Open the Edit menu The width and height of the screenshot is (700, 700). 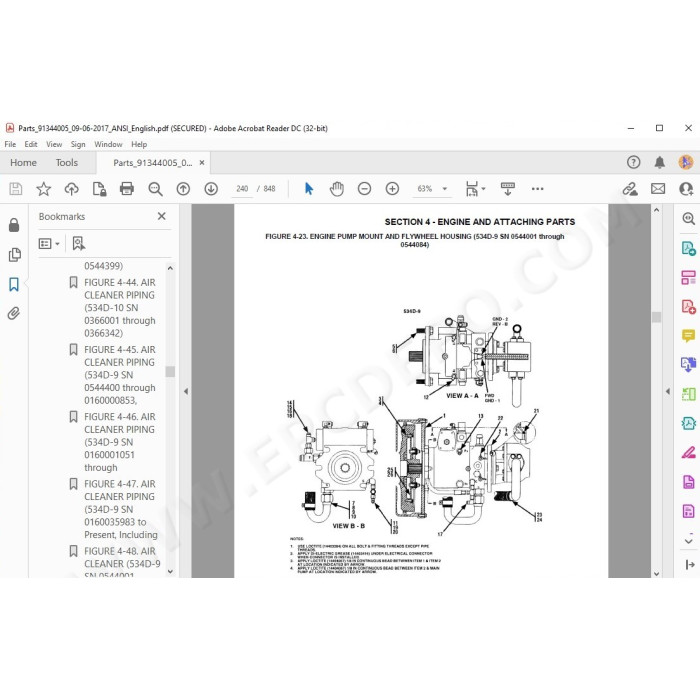click(x=31, y=144)
